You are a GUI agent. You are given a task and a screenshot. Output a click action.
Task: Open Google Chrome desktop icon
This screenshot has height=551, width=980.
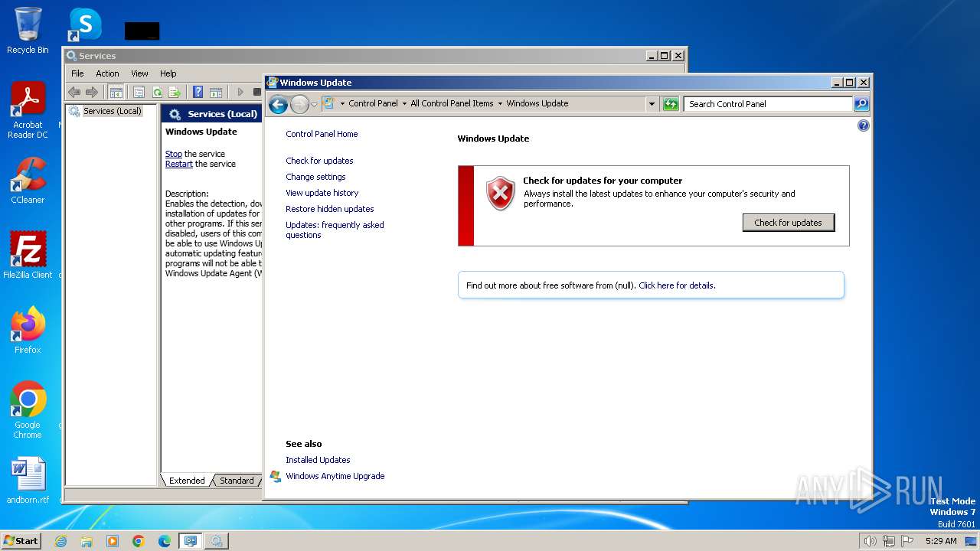click(28, 410)
